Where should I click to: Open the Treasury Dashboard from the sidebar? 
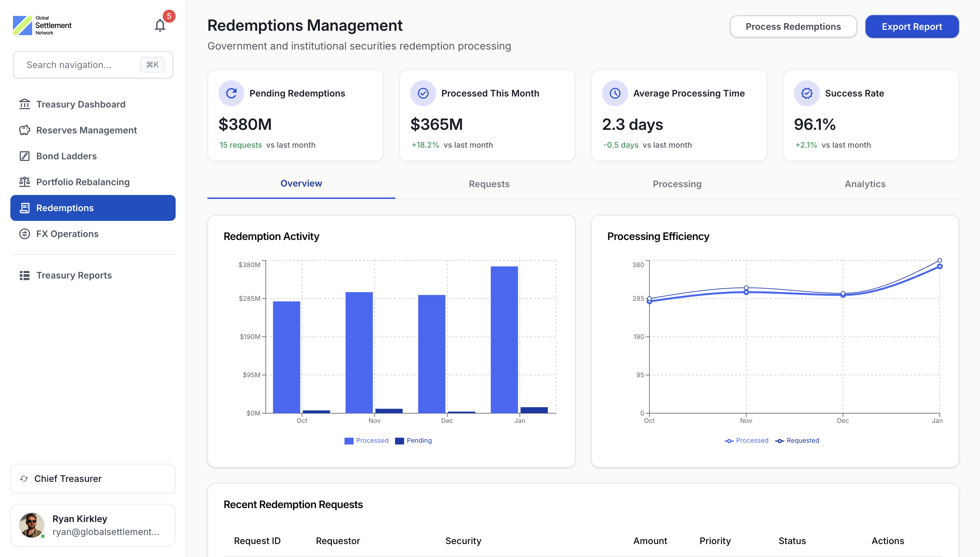pos(80,104)
